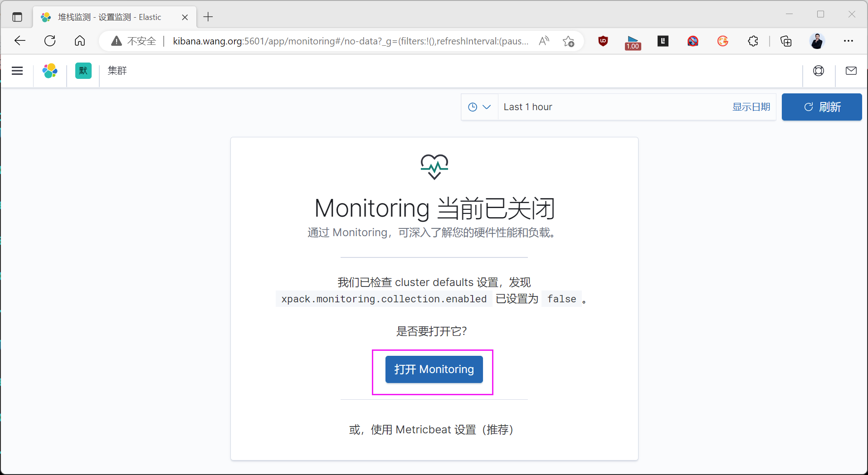Click the false code value

(562, 299)
